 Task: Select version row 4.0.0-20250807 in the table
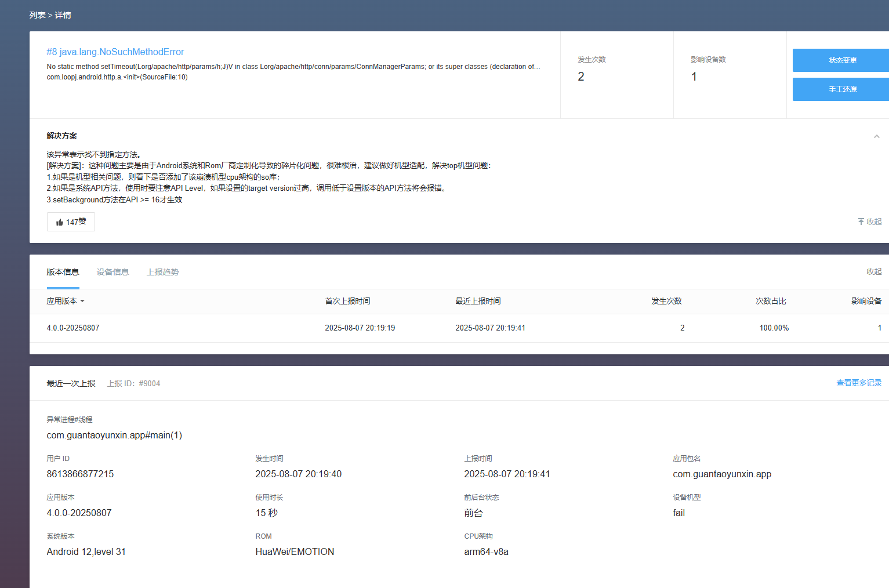pyautogui.click(x=459, y=328)
